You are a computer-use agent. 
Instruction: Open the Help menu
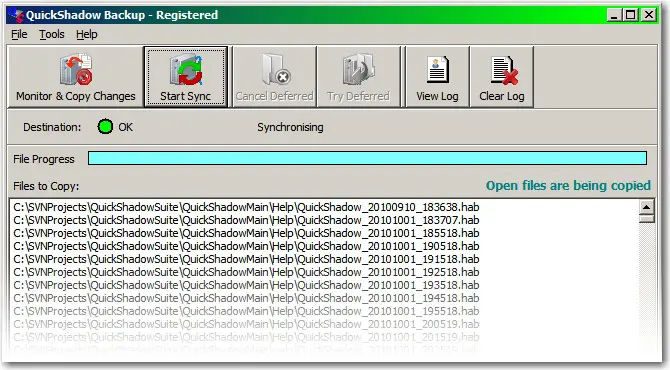(87, 34)
